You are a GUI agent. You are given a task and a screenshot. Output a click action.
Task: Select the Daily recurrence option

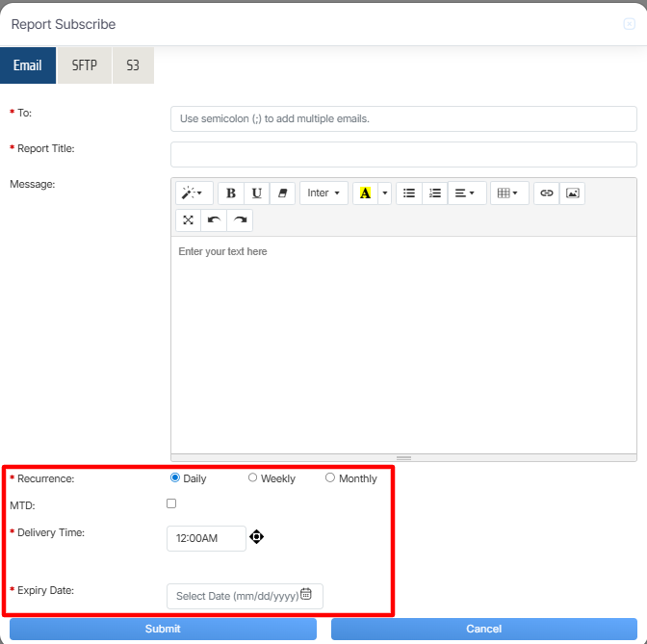pyautogui.click(x=175, y=477)
